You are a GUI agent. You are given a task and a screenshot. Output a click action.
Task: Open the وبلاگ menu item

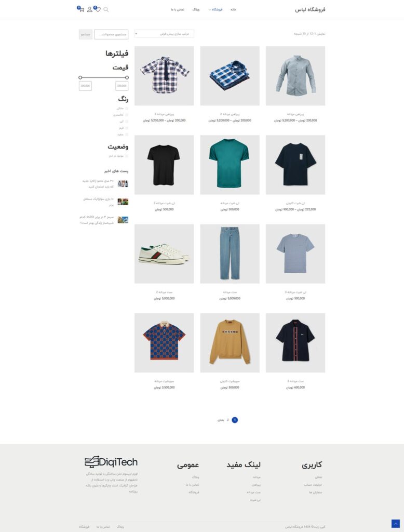(196, 9)
